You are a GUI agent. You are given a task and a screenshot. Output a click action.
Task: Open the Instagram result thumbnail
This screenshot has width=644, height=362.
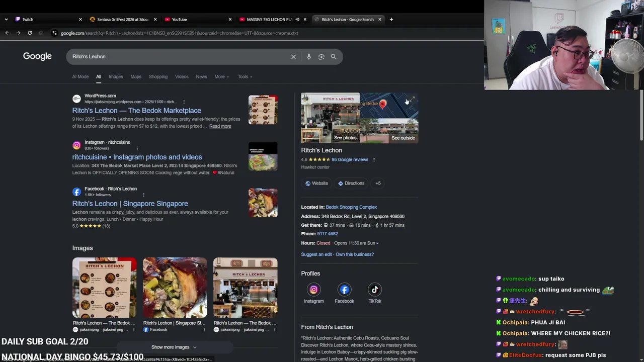[263, 156]
